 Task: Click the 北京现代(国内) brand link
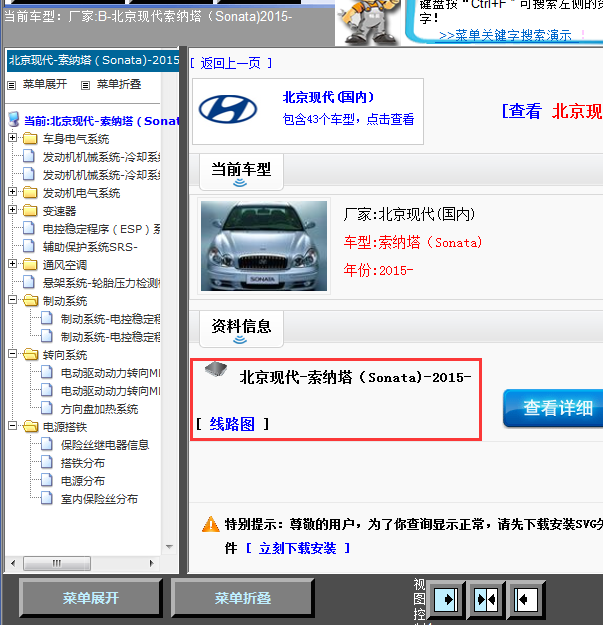coord(328,97)
